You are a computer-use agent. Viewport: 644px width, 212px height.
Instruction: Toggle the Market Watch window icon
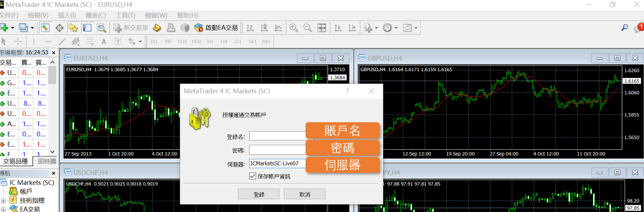[45, 28]
